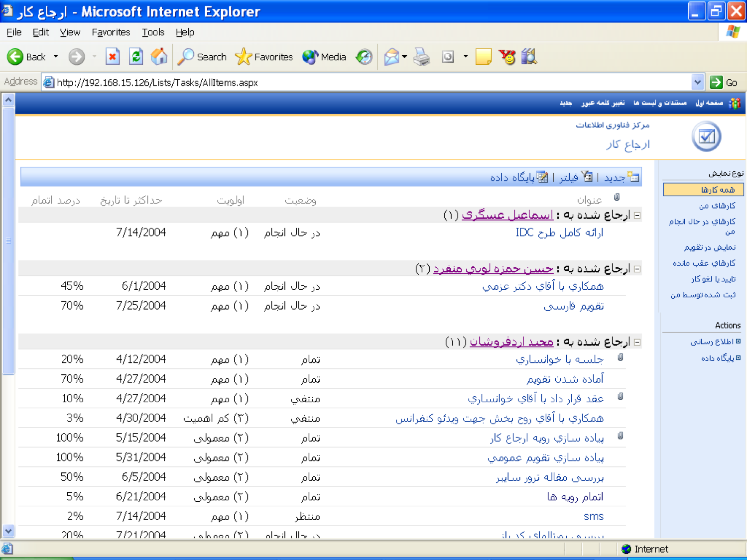747x560 pixels.
Task: Open the Favorites menu
Action: tap(111, 32)
